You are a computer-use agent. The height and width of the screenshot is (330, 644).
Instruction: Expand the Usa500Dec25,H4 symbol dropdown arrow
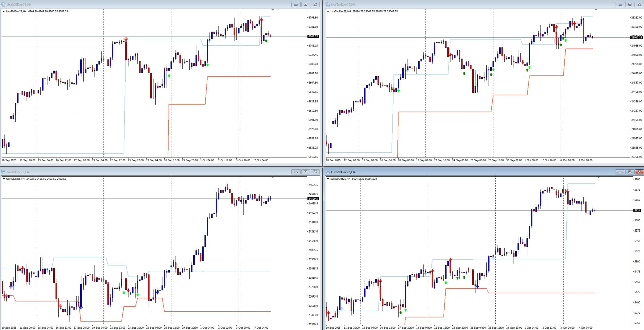[x=4, y=11]
